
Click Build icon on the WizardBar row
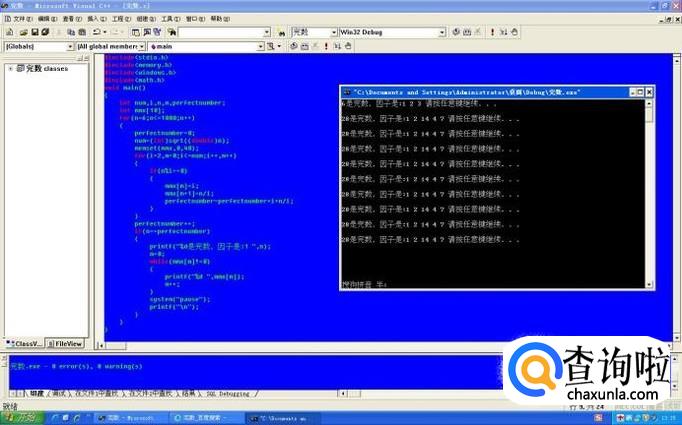[304, 46]
